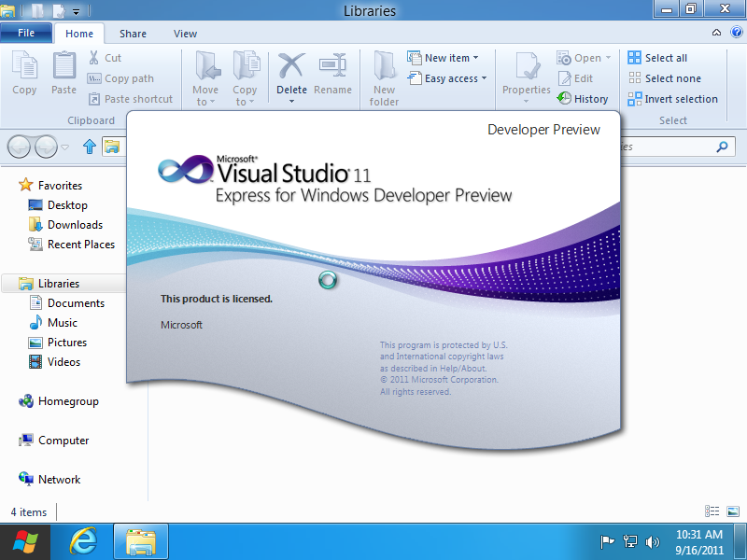
Task: Open the Easy access dropdown
Action: pos(447,78)
